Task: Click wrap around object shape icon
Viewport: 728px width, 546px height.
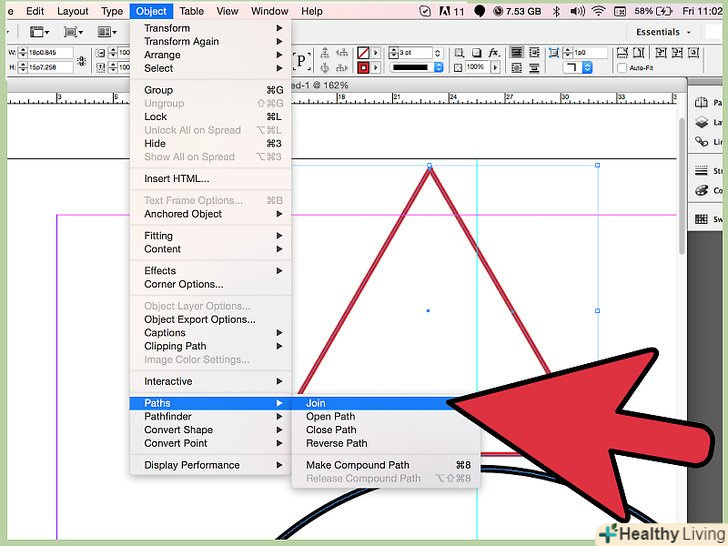Action: click(516, 68)
